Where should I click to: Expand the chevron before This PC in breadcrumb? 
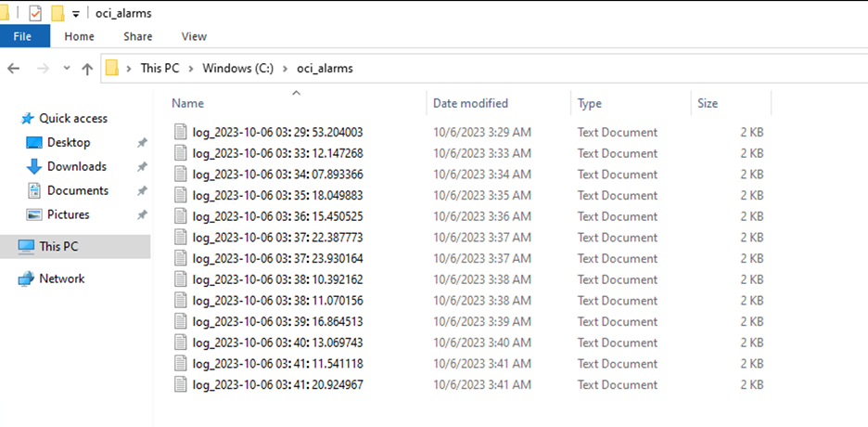[129, 69]
